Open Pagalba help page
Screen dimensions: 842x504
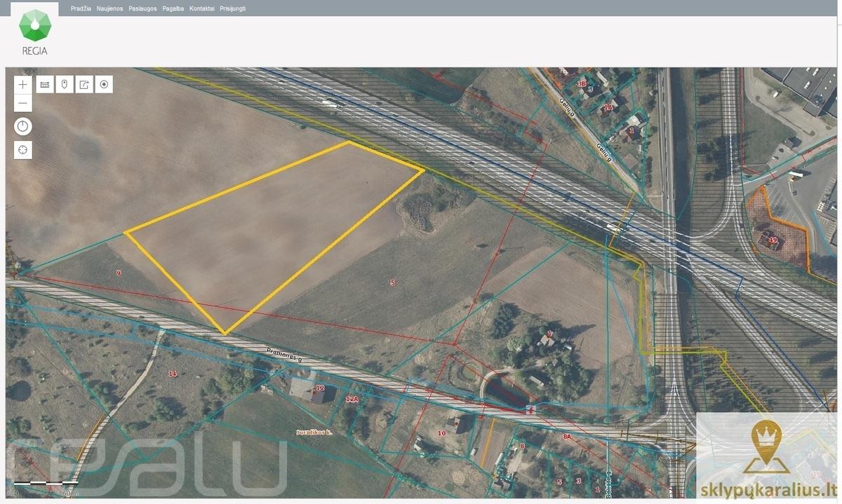click(x=173, y=8)
